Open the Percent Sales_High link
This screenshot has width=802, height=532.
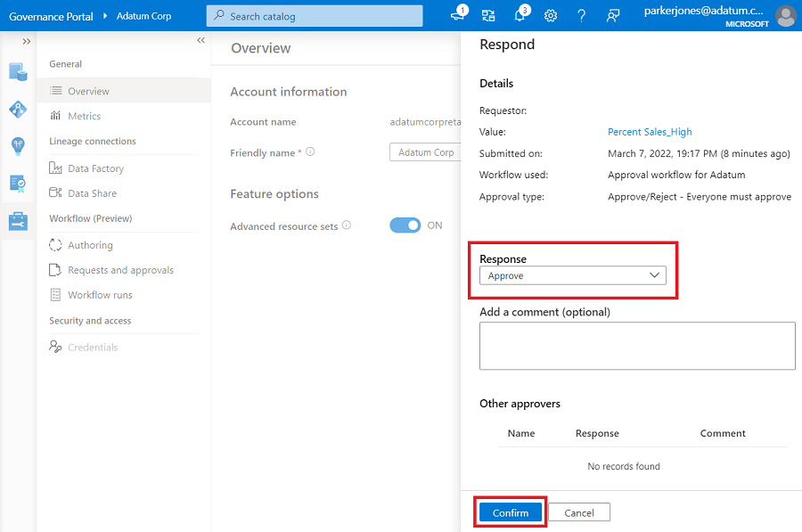(x=650, y=132)
